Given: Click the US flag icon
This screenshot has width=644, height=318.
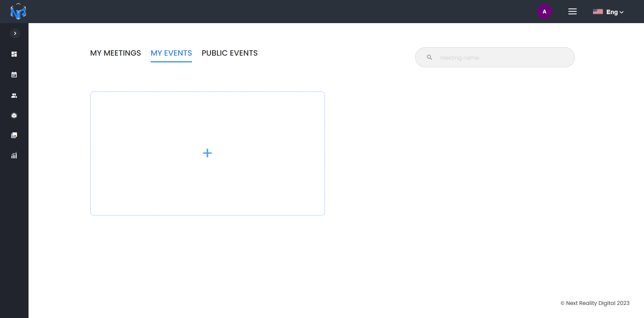Looking at the screenshot, I should click(598, 12).
